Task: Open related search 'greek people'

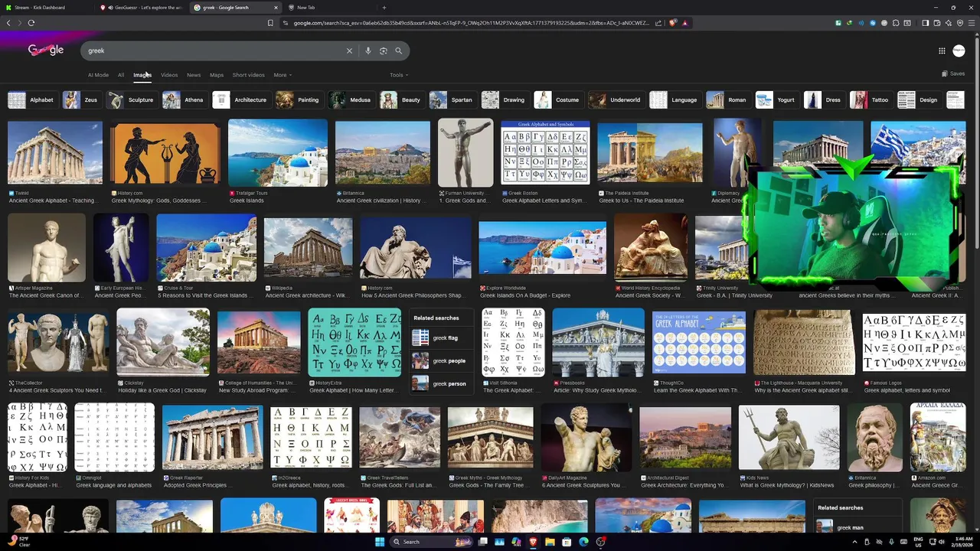Action: pos(443,360)
